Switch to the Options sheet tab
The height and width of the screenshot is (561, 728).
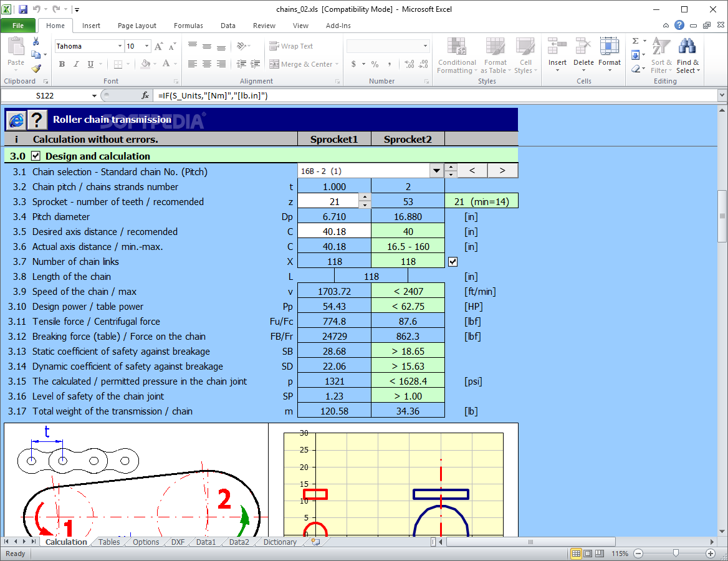pos(146,542)
